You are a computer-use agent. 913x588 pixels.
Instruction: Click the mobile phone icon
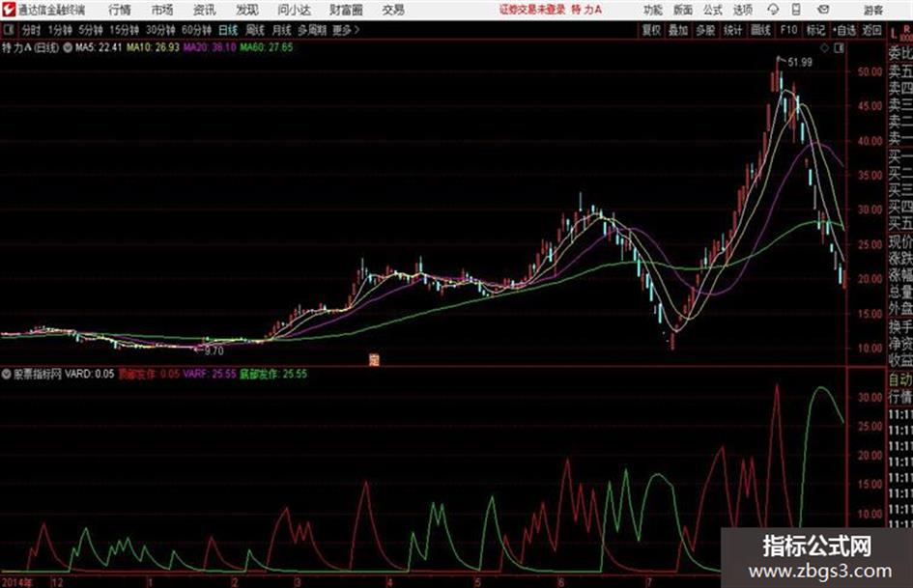coord(796,10)
